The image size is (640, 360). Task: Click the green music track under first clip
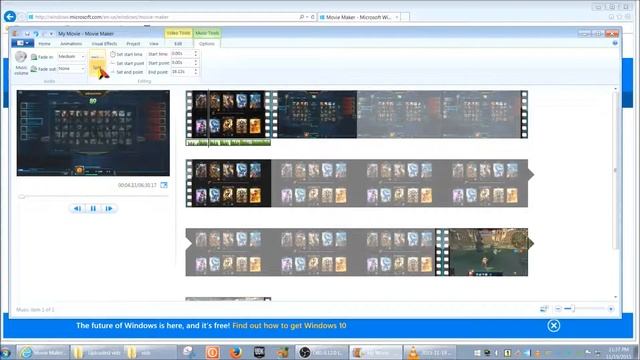tap(228, 142)
